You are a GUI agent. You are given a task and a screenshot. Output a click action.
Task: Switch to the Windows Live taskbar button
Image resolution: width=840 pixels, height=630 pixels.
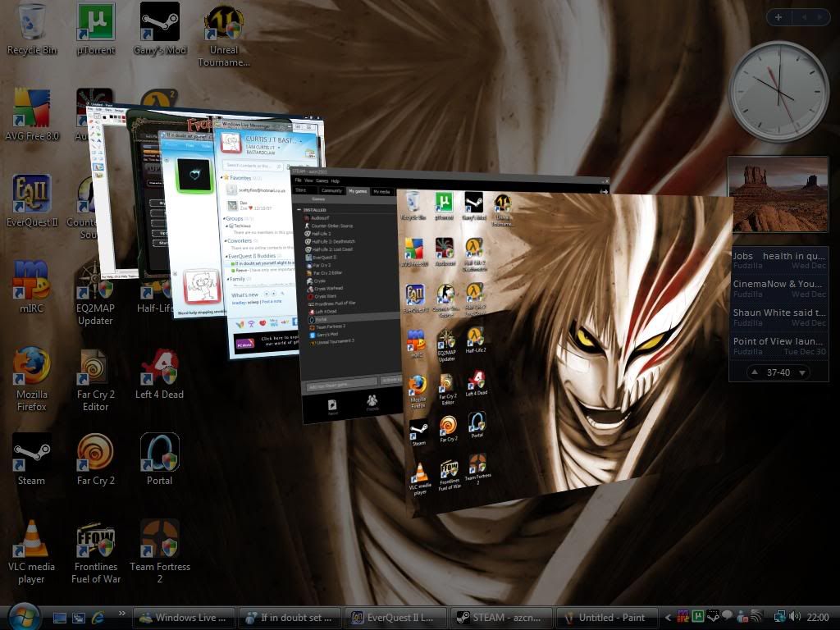coord(184,618)
